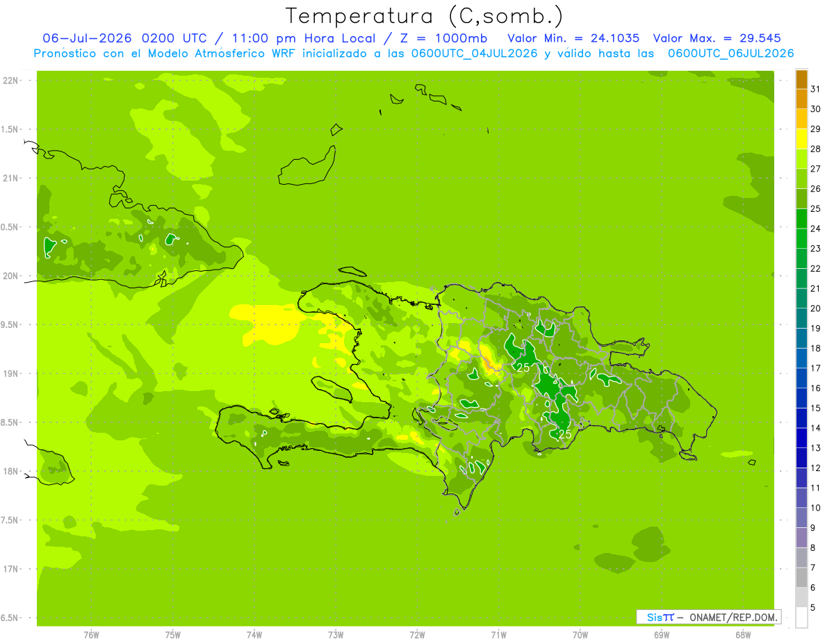
Task: Click the dark blue swatch between 12 and 13
Action: [x=801, y=458]
